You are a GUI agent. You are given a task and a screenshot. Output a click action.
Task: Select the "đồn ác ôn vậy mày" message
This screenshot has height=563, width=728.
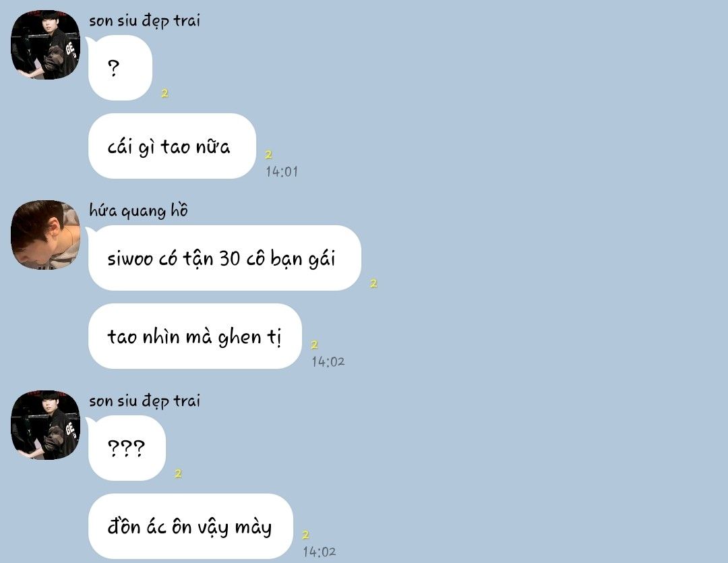coord(190,526)
